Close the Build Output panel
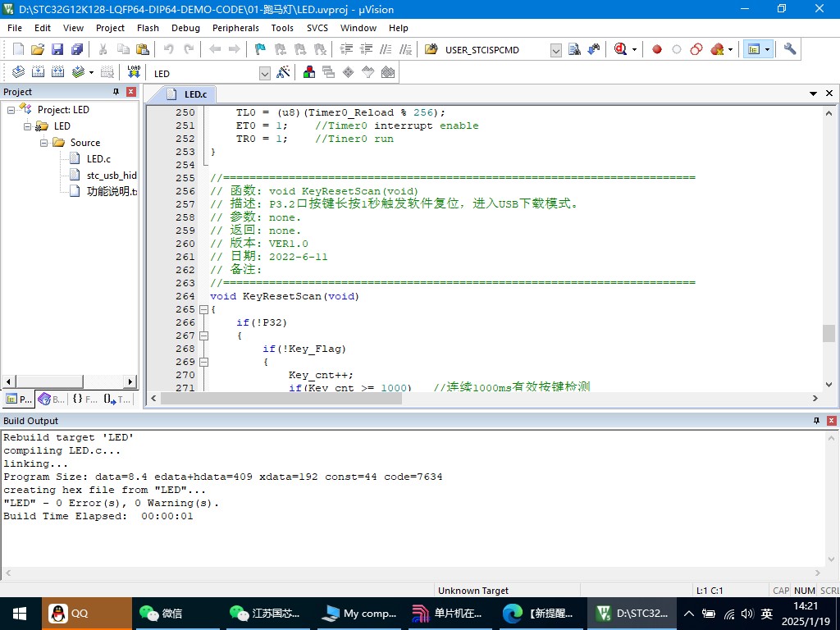This screenshot has height=630, width=840. pos(832,421)
